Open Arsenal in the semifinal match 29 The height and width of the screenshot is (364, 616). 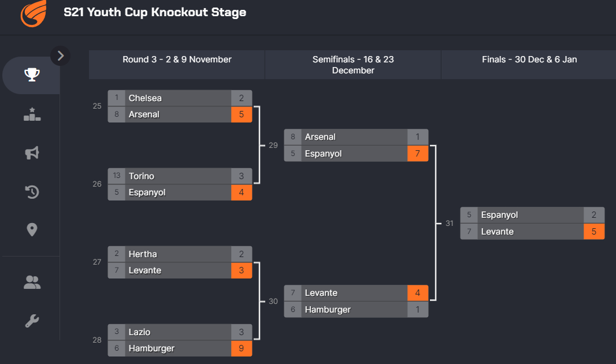pos(320,137)
